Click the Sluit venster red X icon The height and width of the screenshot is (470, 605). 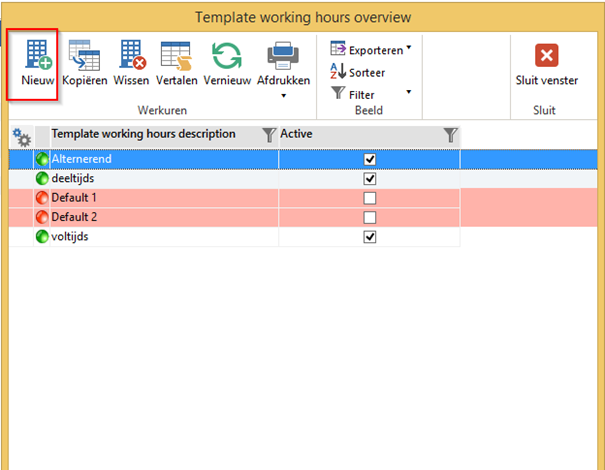[x=546, y=55]
